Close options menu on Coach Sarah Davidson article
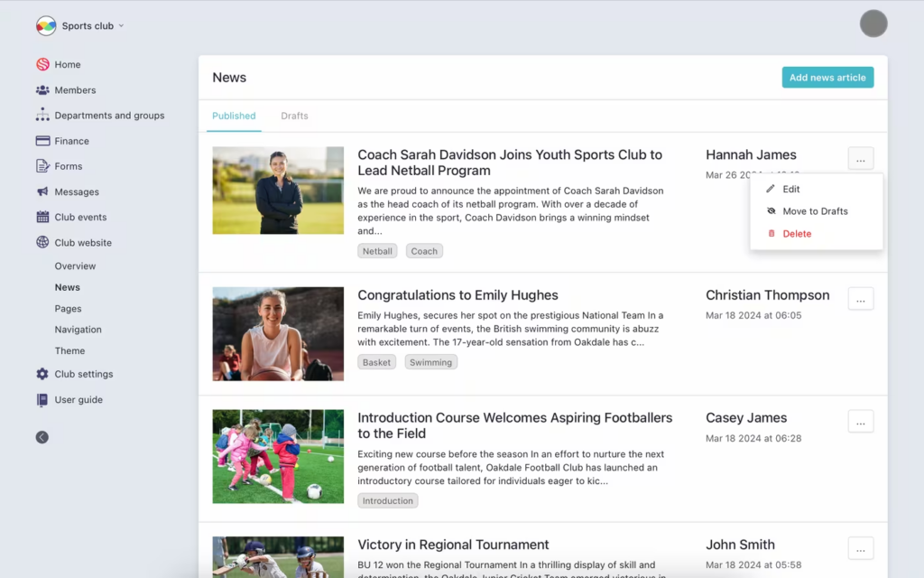 860,159
